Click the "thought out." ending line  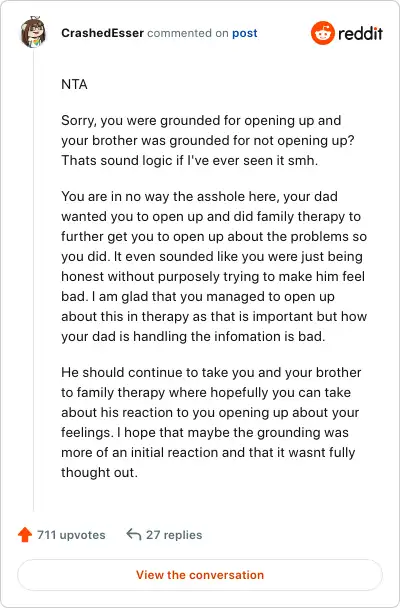point(100,472)
